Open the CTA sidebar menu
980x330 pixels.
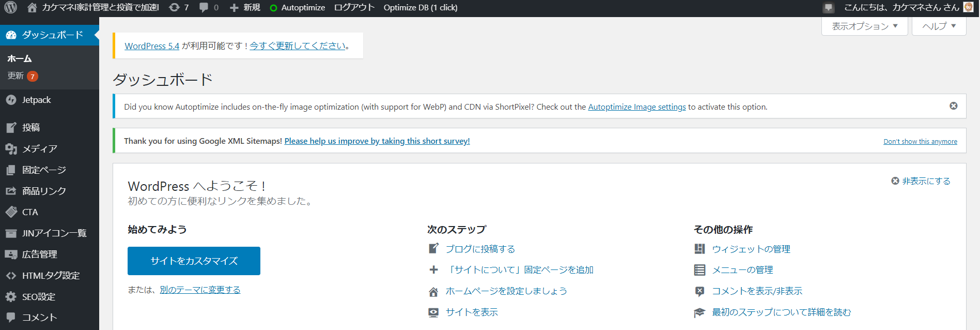(x=50, y=212)
